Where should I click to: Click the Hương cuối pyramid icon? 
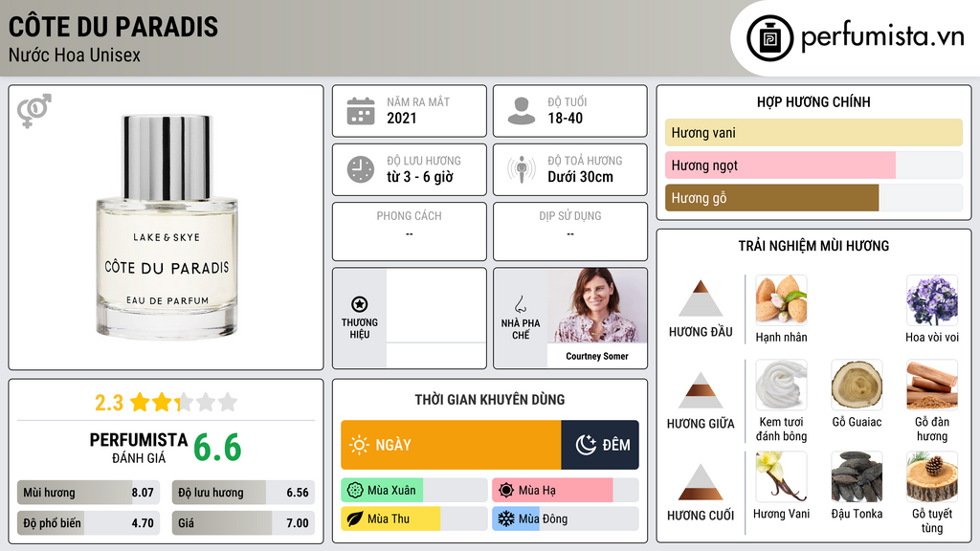[x=701, y=482]
